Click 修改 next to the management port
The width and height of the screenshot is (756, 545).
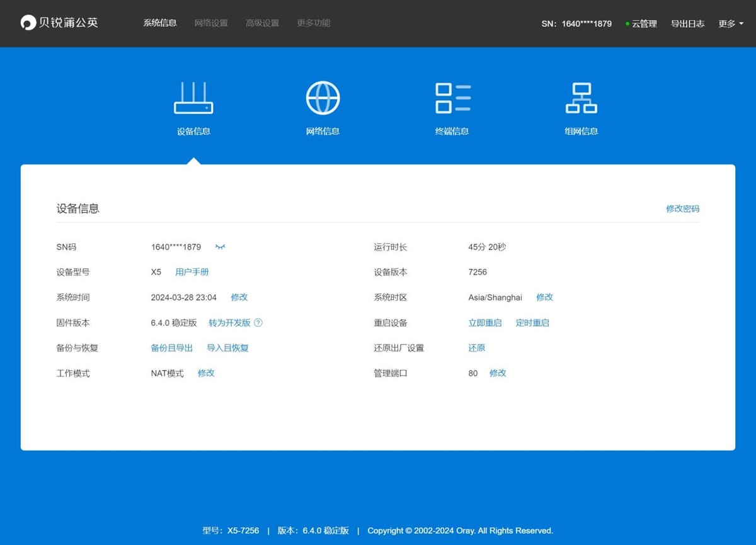click(498, 373)
